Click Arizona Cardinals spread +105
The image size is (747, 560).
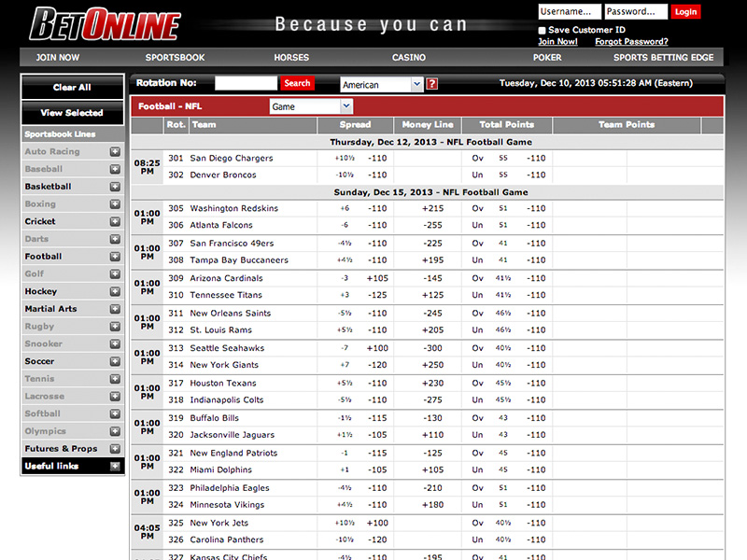377,278
